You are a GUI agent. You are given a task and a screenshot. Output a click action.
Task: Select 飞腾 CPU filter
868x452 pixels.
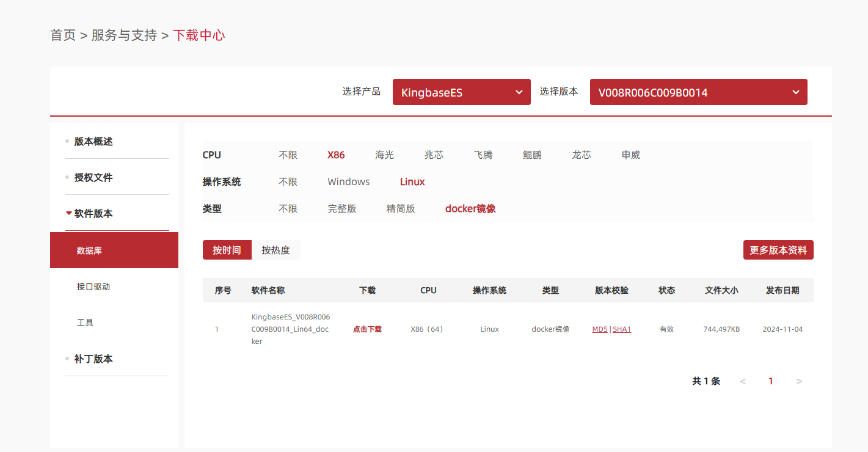click(483, 155)
